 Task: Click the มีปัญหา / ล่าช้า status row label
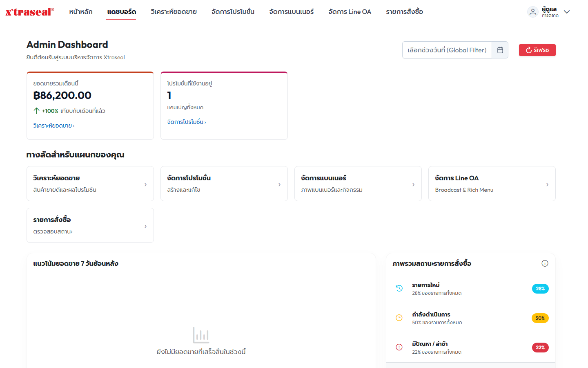tap(430, 344)
